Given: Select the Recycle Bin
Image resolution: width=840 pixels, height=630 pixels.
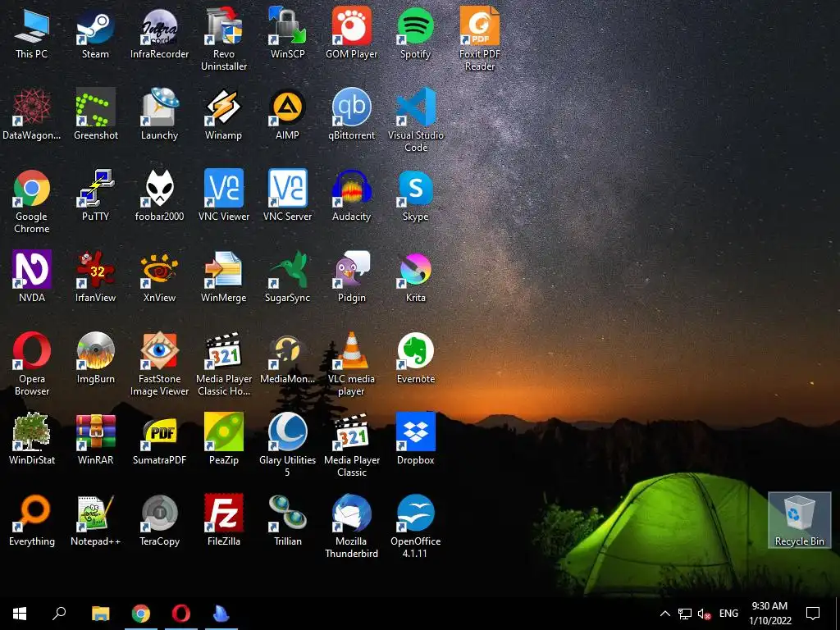Looking at the screenshot, I should [x=799, y=520].
